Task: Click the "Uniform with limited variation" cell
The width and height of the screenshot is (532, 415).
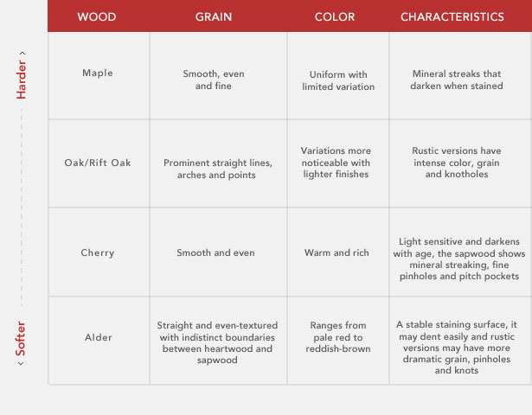Action: point(337,80)
